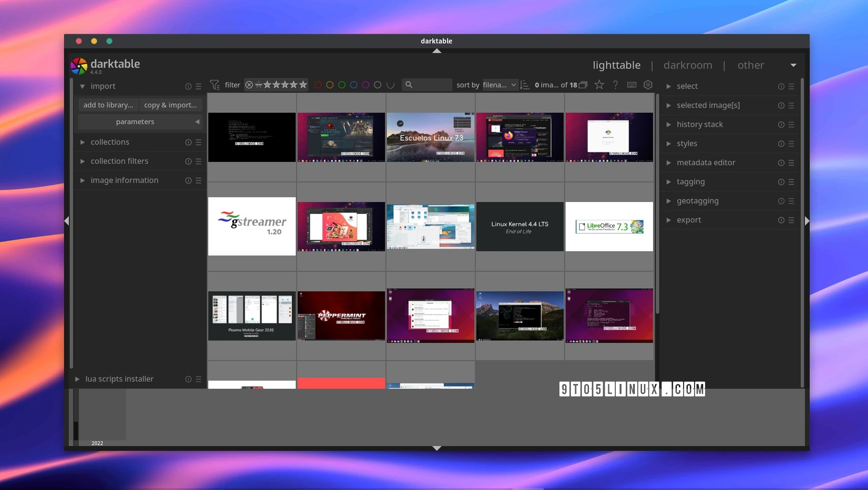Toggle the purple color label filter
Image resolution: width=868 pixels, height=490 pixels.
pos(365,85)
